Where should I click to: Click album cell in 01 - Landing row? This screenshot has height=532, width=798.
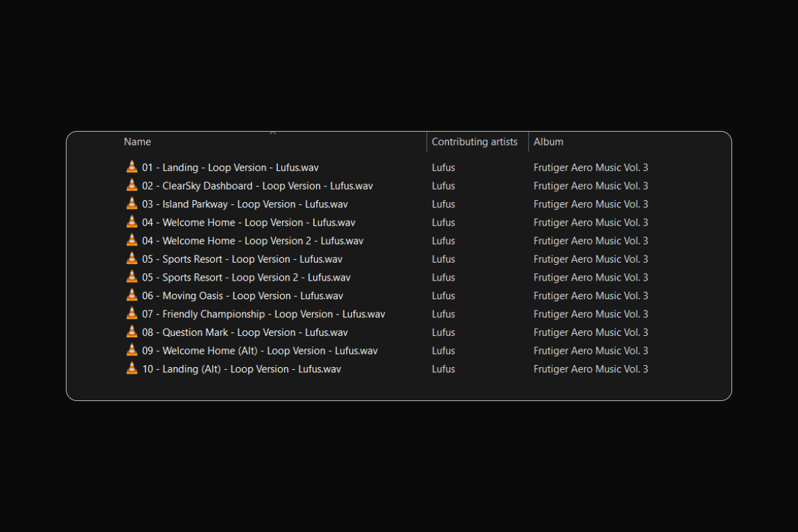click(591, 168)
